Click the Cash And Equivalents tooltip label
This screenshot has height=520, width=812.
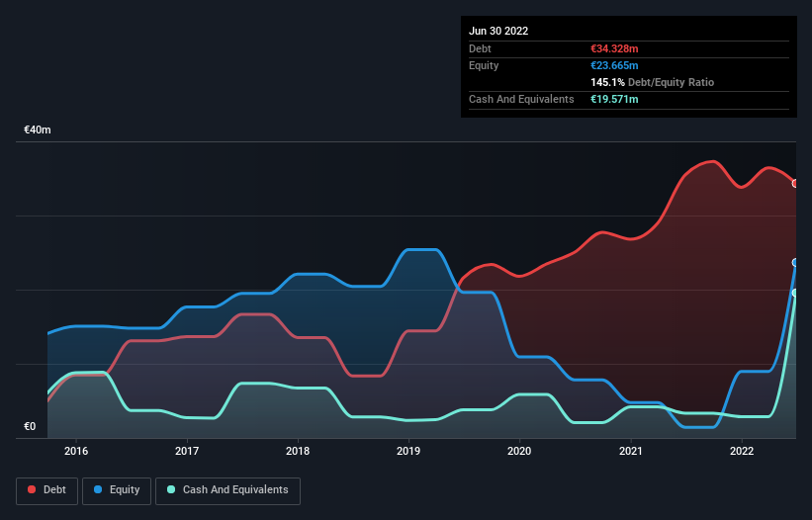tap(521, 99)
